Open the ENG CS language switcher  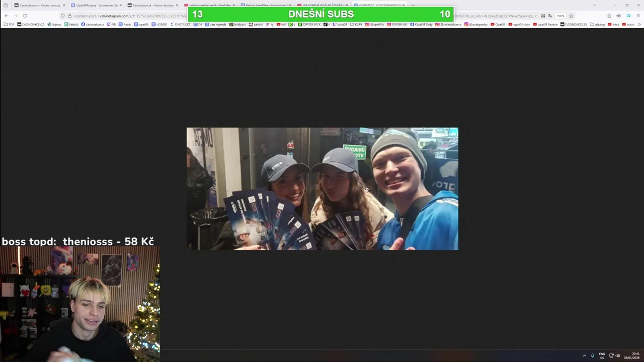pos(602,355)
